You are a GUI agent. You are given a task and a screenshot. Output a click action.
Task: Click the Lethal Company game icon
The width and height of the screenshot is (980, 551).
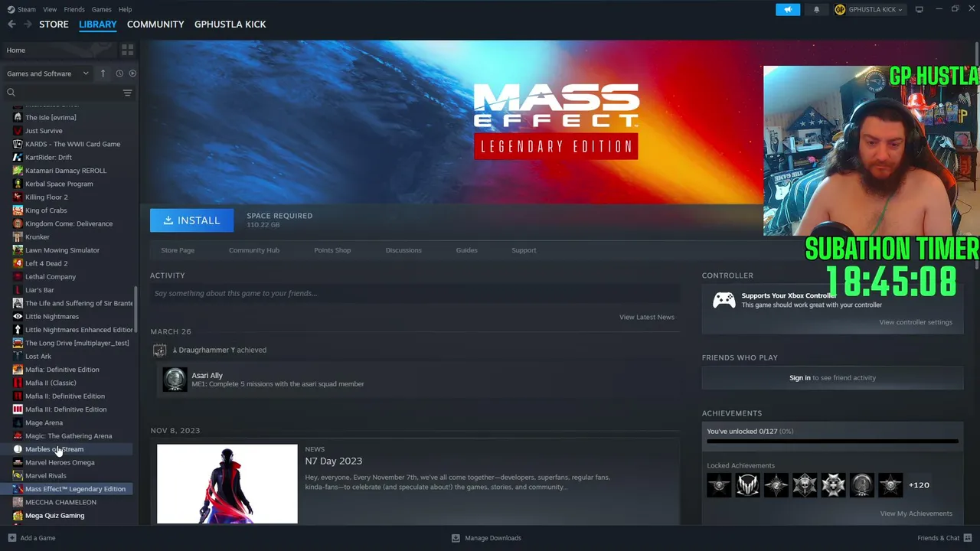click(18, 276)
